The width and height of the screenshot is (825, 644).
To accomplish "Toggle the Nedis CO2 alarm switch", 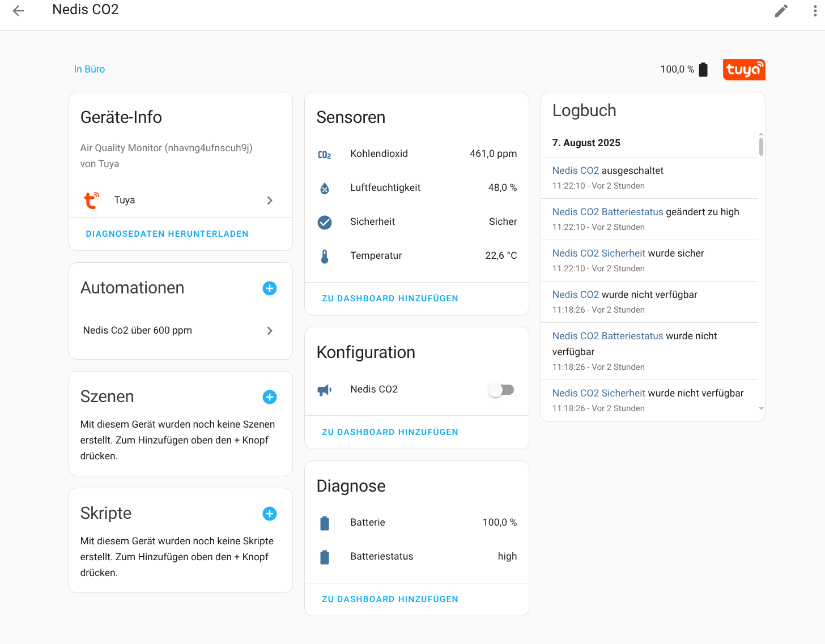I will [x=501, y=390].
